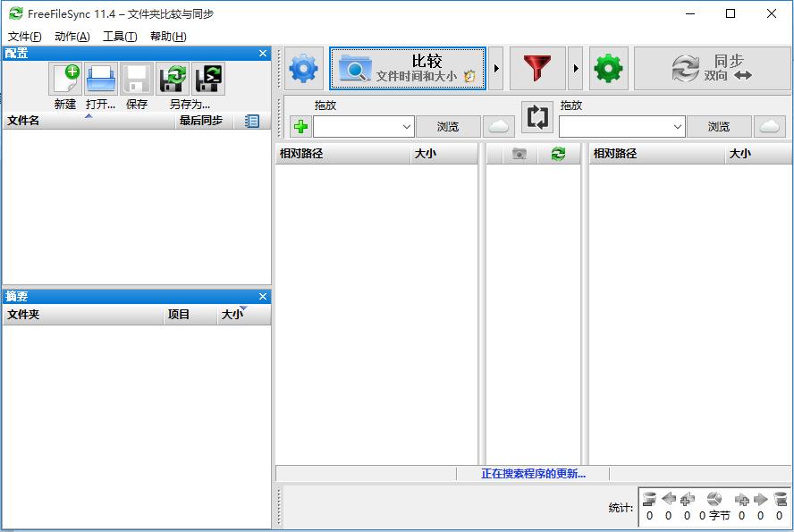Sort configurations by 最后同步 column
Viewport: 794px width, 532px height.
point(204,121)
